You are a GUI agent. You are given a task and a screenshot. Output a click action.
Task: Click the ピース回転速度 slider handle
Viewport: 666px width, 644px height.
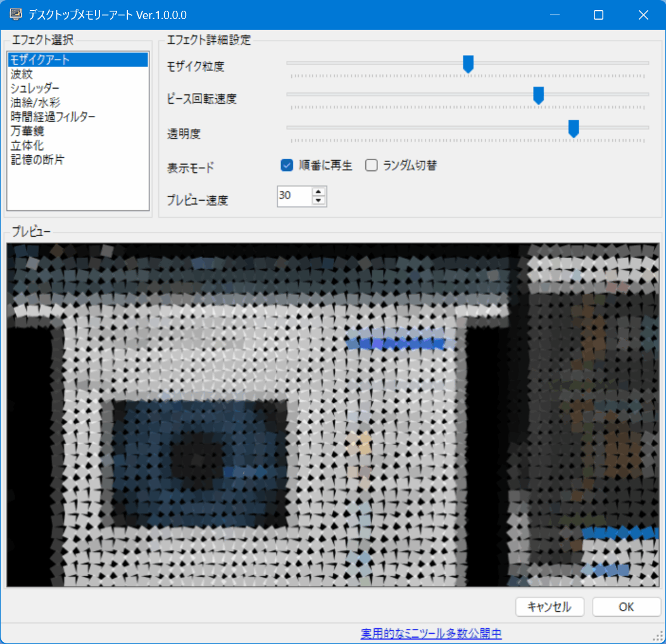pos(539,95)
